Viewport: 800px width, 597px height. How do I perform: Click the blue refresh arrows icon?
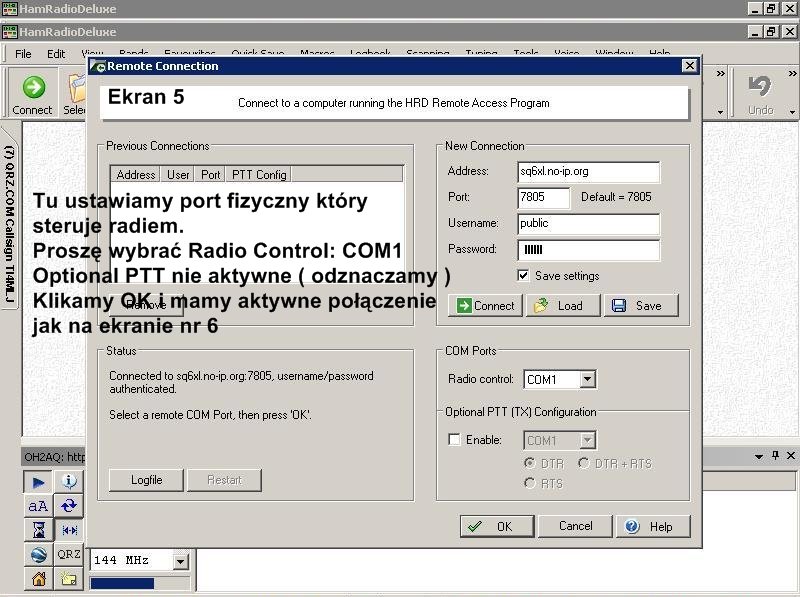pyautogui.click(x=69, y=506)
